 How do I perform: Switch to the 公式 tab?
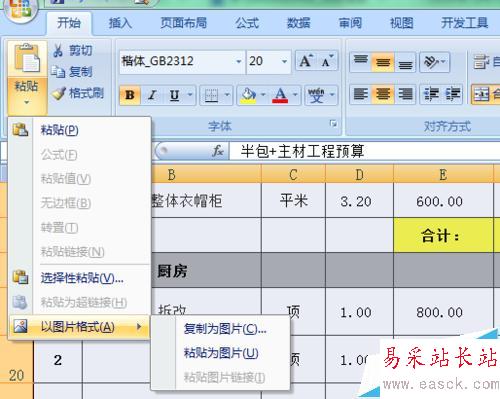247,23
